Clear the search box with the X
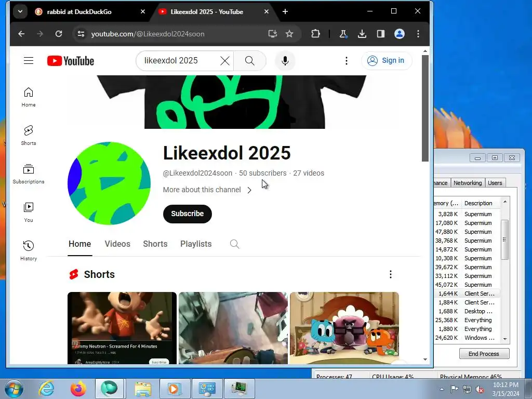 (x=224, y=61)
